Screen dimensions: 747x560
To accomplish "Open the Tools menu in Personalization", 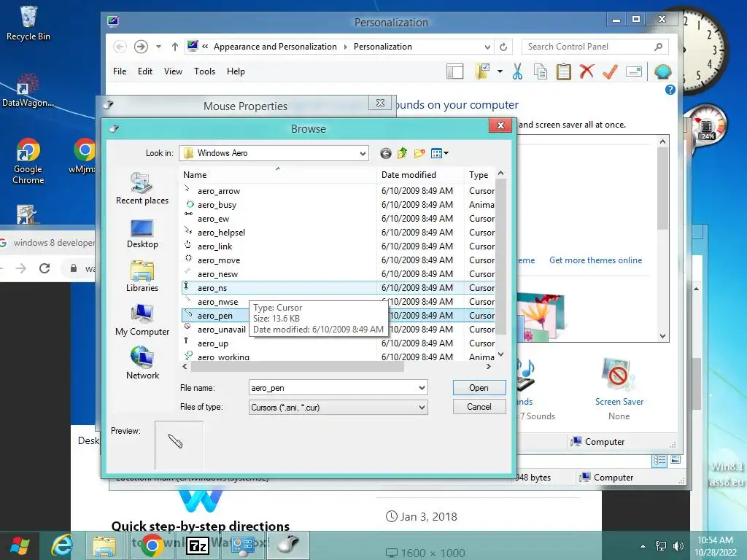I will tap(204, 71).
